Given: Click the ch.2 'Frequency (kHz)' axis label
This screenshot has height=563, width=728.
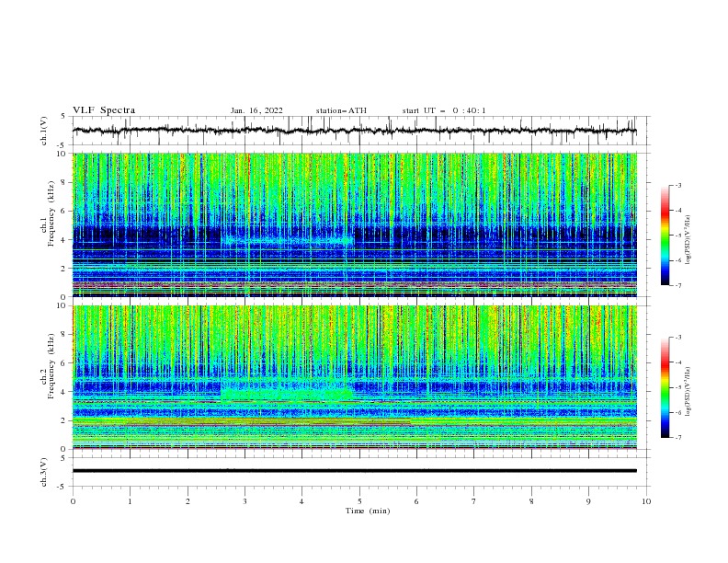Looking at the screenshot, I should (51, 365).
